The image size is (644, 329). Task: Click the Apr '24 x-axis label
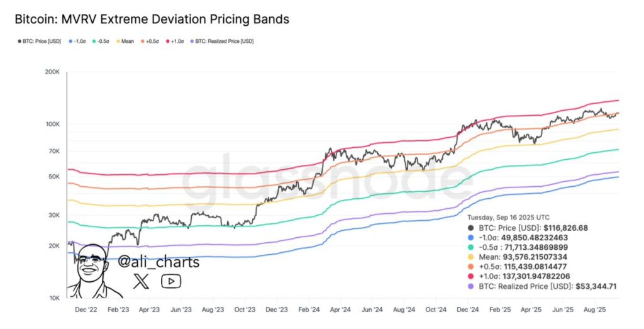(340, 309)
